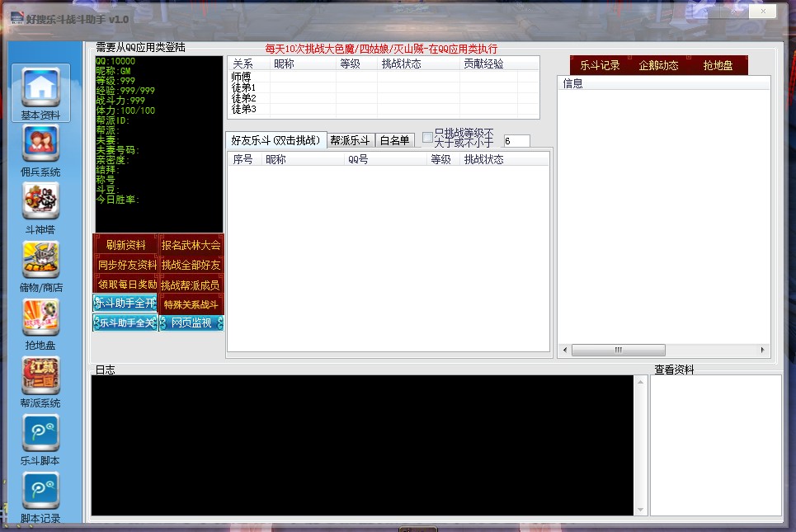Click the 同步好友资料 button
796x532 pixels.
(125, 265)
